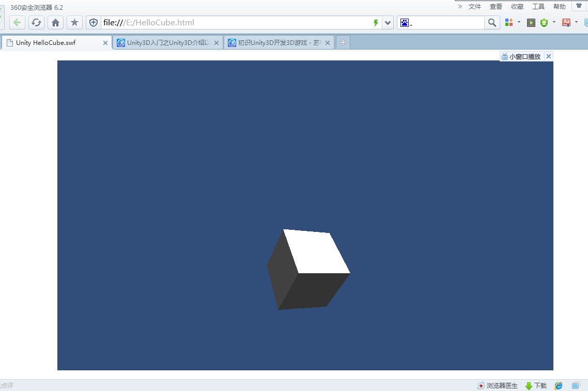588x391 pixels.
Task: Switch to the Unity3D入门 tab
Action: coord(168,43)
